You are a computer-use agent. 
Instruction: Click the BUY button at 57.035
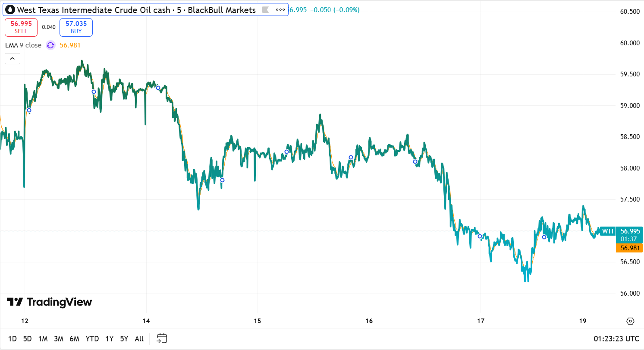[x=76, y=27]
